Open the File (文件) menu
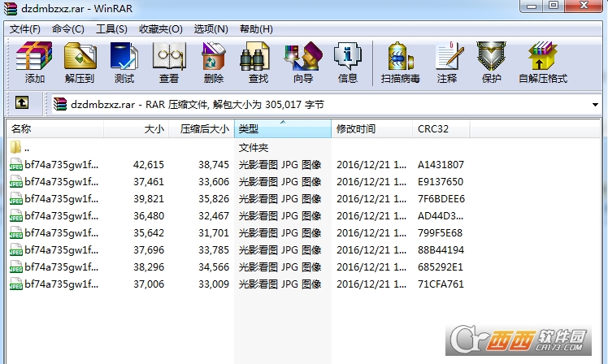 point(25,29)
